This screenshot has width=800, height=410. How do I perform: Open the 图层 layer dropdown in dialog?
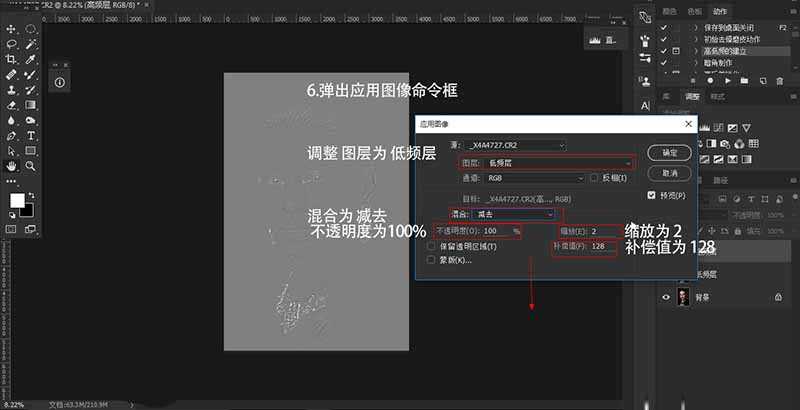545,162
